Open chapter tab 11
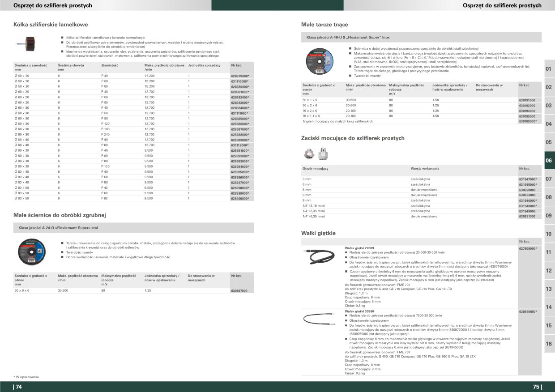Image resolution: width=555 pixels, height=392 pixels. click(x=549, y=252)
